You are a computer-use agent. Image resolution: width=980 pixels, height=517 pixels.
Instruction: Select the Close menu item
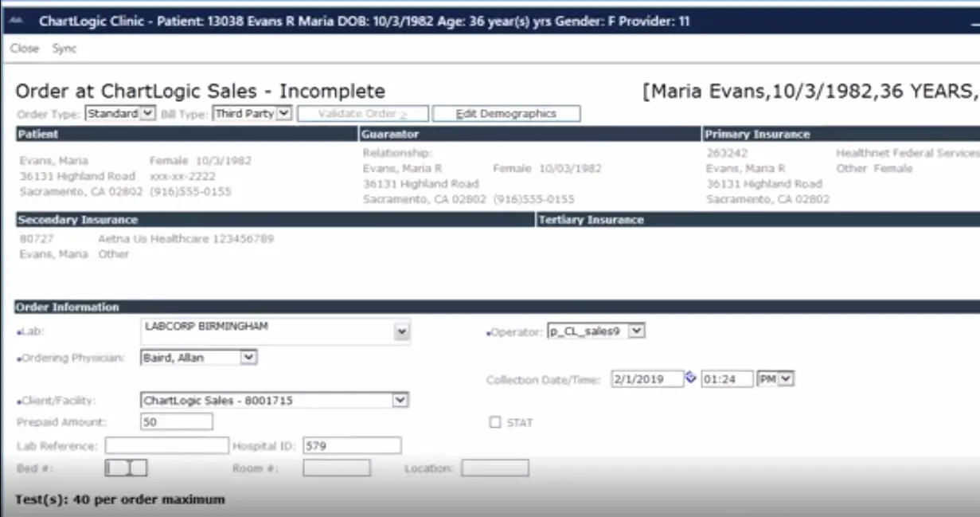[24, 48]
